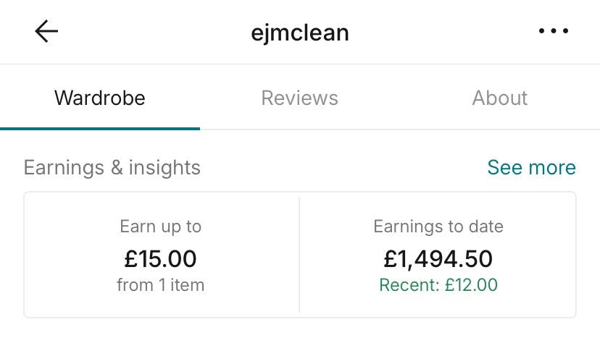
Task: Tap the Earn up to label
Action: [x=161, y=227]
